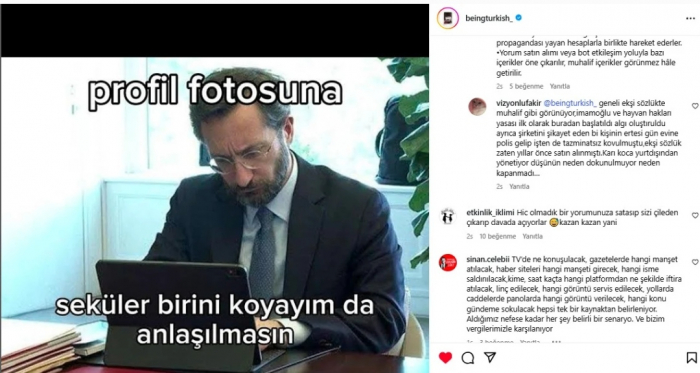Click vizyonlufakir's profile picture
The image size is (700, 373).
pos(477,107)
